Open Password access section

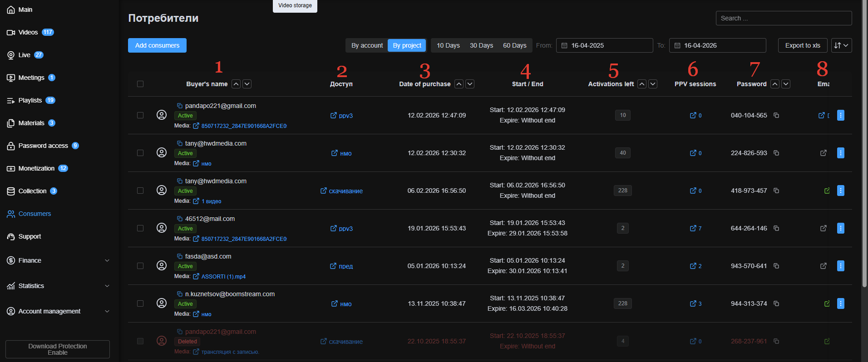click(43, 146)
